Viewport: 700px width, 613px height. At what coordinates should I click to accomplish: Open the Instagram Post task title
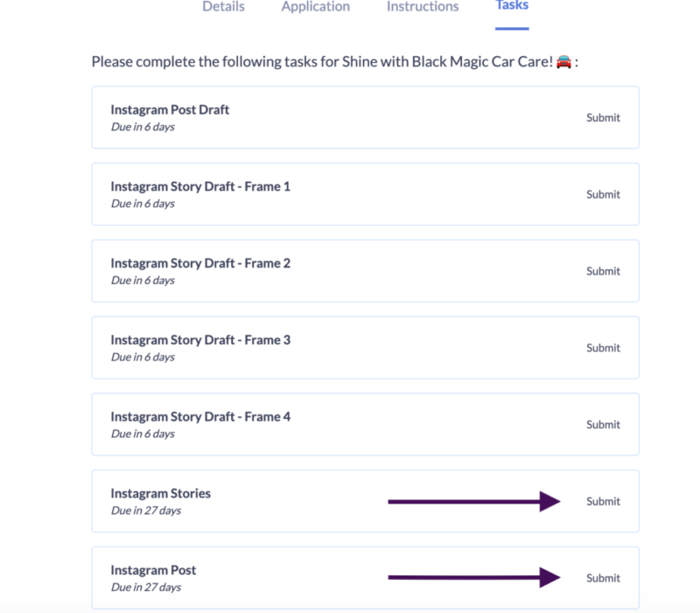coord(153,570)
